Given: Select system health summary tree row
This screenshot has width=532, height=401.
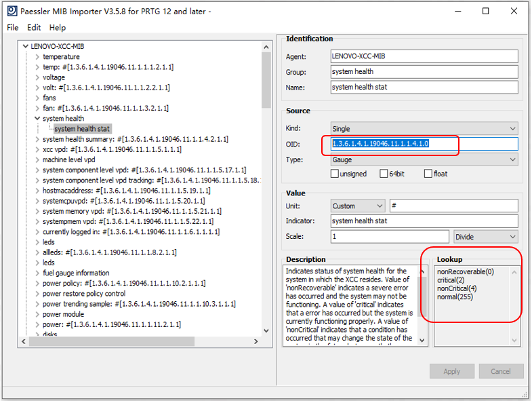Looking at the screenshot, I should pyautogui.click(x=136, y=139).
